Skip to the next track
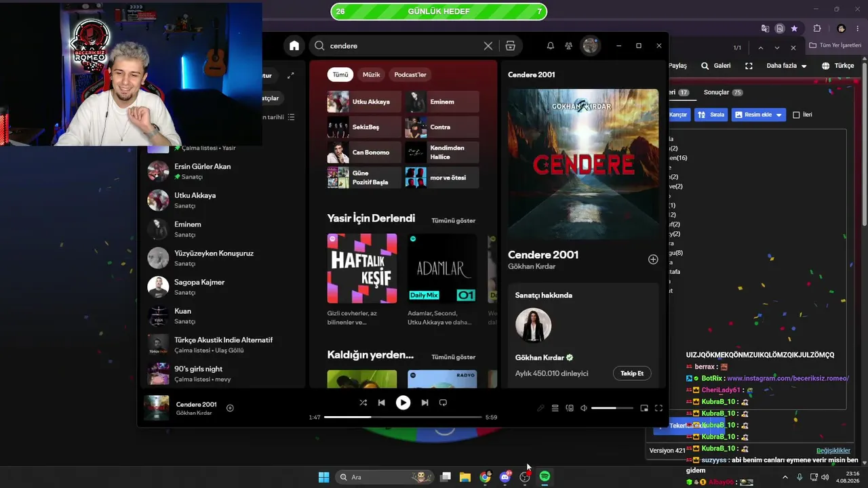868x488 pixels. point(425,403)
